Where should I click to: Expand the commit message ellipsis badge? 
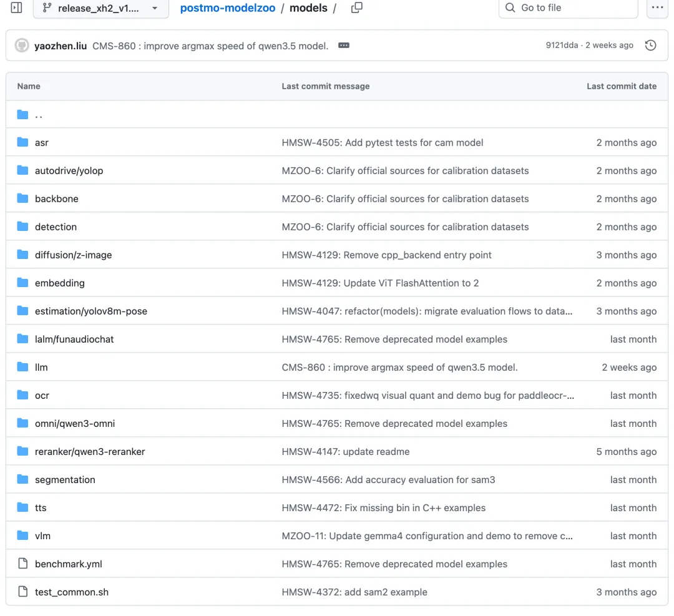[x=343, y=46]
